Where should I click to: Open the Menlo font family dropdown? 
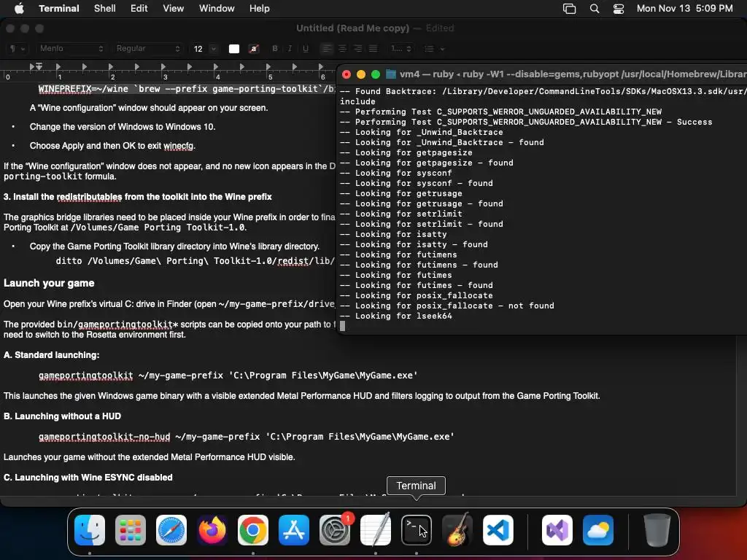71,49
